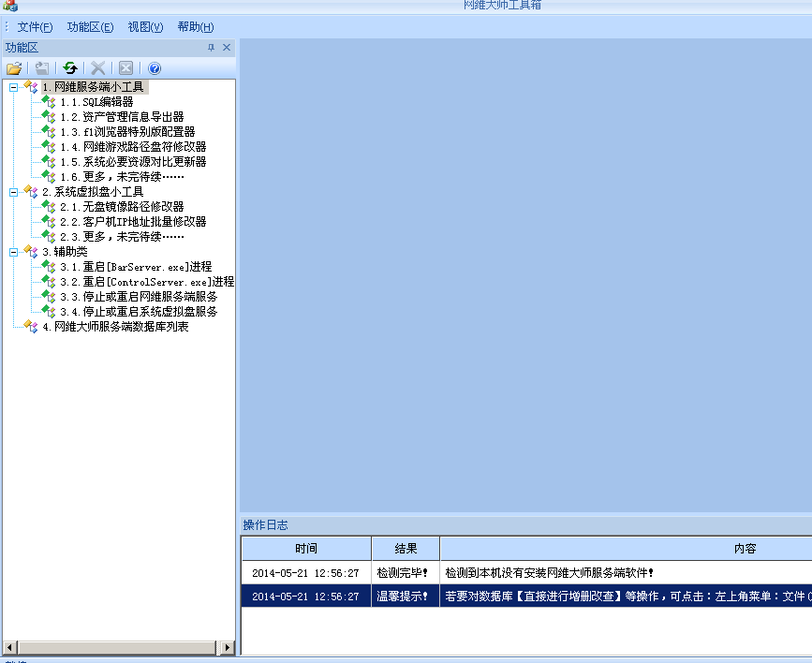Viewport: 812px width, 663px height.
Task: Select 1.1.SQL编辑器 in the tree
Action: [x=96, y=102]
